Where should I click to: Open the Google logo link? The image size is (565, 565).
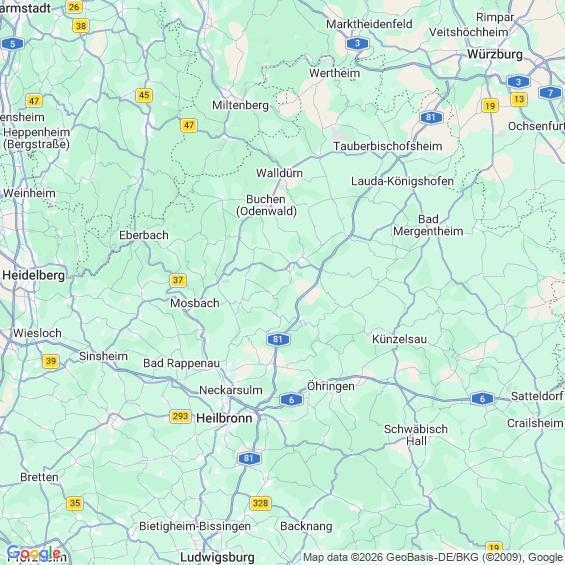pyautogui.click(x=34, y=553)
